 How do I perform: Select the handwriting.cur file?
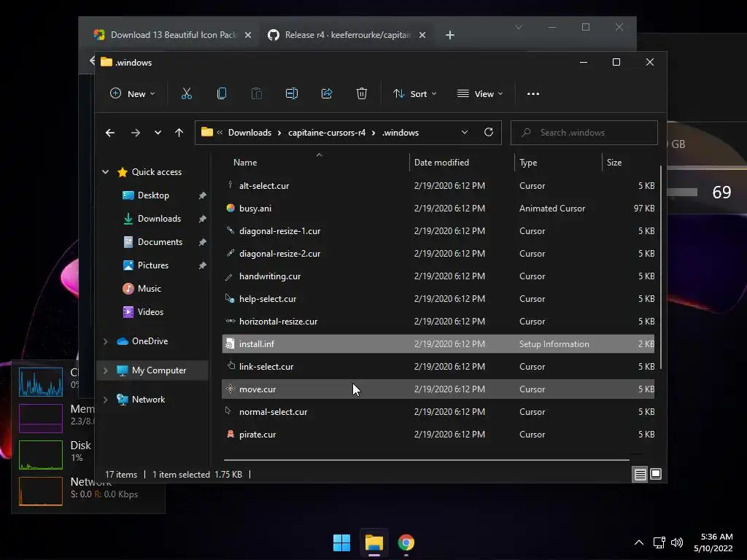coord(438,276)
